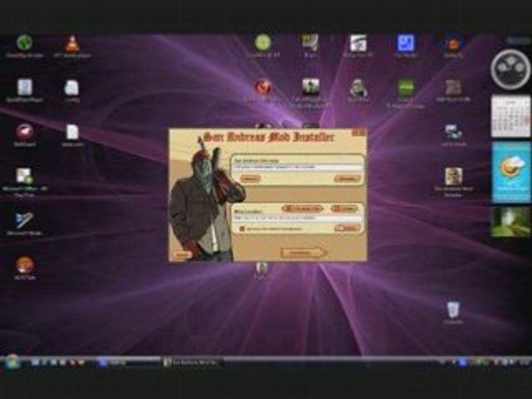Image resolution: width=532 pixels, height=399 pixels.
Task: Click the calendar sidebar gadget
Action: click(x=511, y=116)
